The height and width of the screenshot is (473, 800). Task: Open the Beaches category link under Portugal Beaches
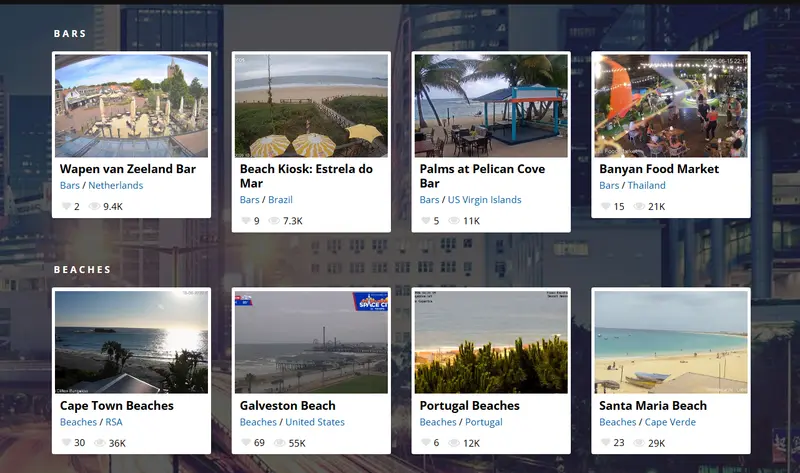click(x=438, y=422)
